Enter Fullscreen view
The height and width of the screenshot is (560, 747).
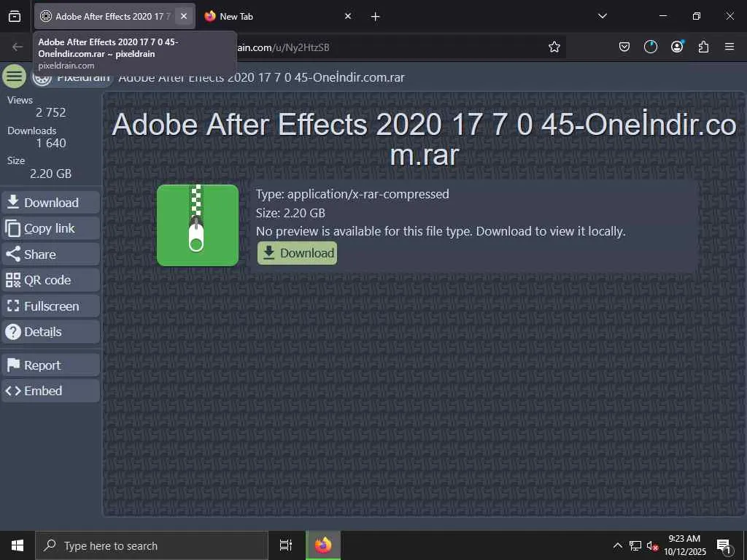[50, 306]
